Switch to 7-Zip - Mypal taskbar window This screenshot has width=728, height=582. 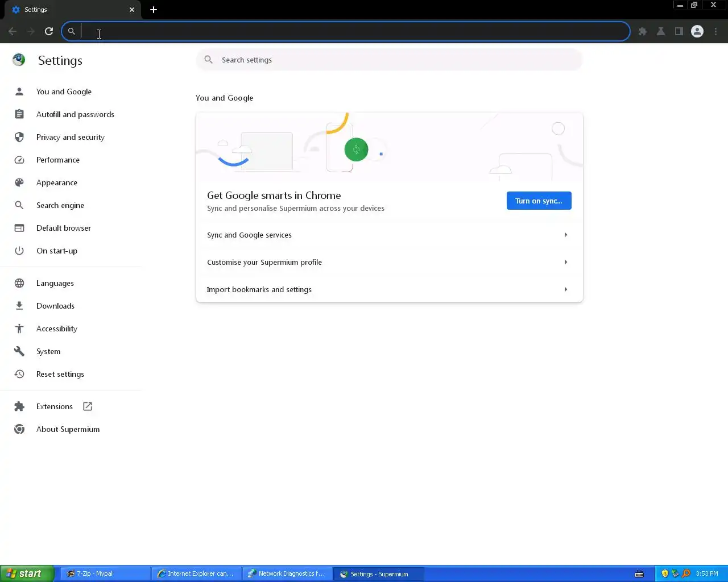[x=106, y=573]
